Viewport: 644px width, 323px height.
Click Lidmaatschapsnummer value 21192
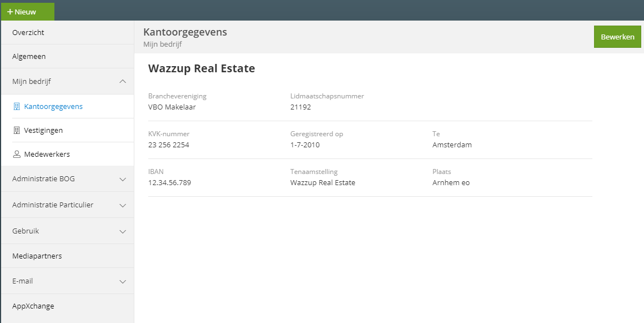[x=301, y=107]
